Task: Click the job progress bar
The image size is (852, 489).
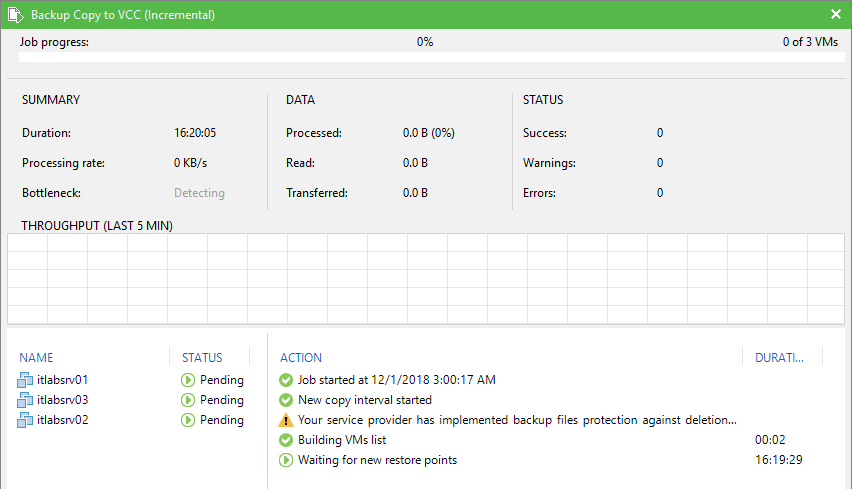Action: click(x=431, y=57)
